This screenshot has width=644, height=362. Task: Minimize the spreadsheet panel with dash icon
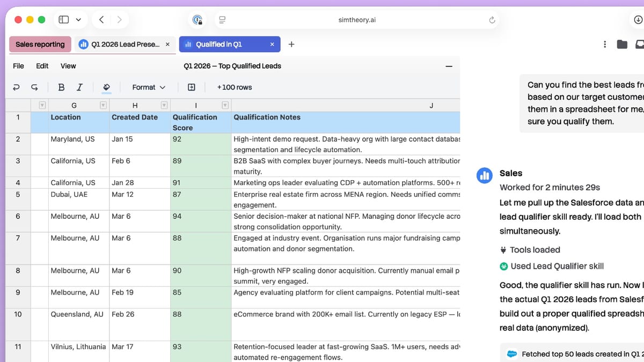[x=449, y=67]
